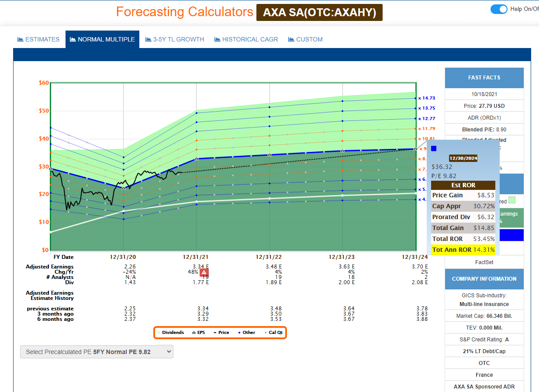Click the FAST FACTS panel header
Viewport: 539px width, 392px height.
(484, 78)
